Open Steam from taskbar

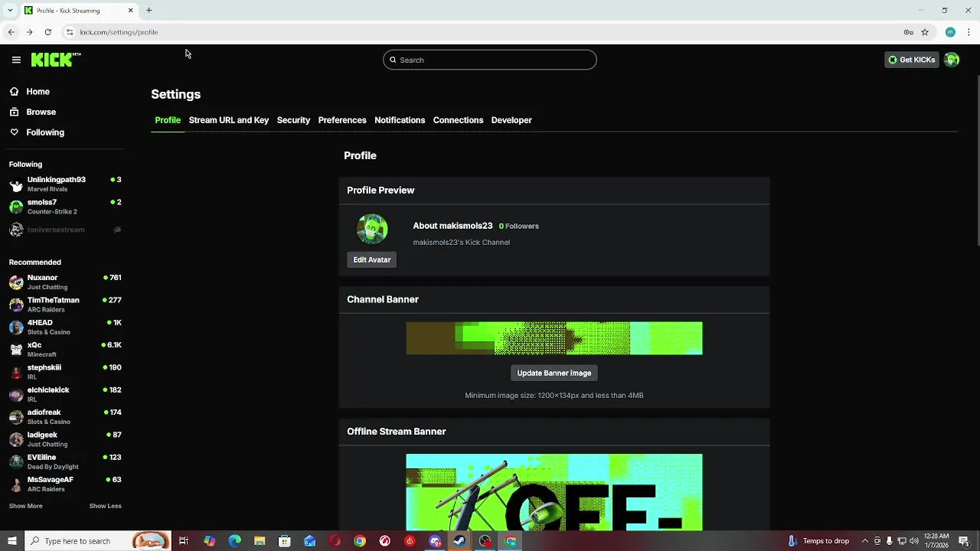[460, 541]
